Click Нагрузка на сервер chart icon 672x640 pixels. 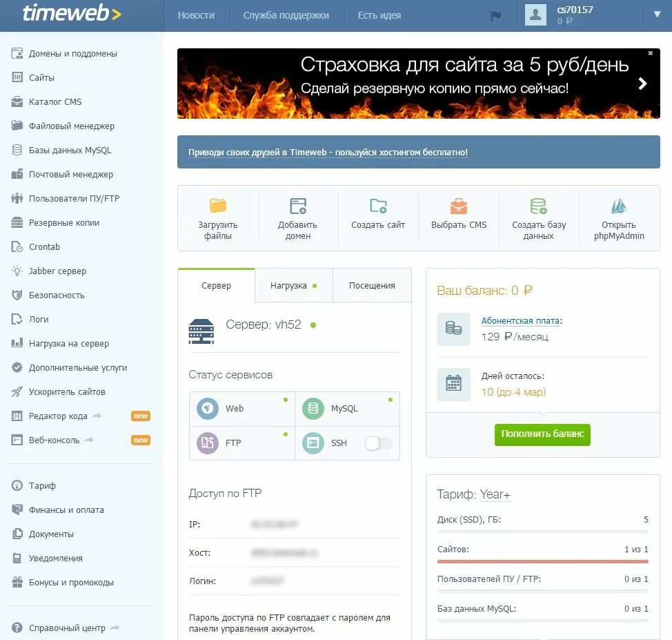[x=17, y=343]
